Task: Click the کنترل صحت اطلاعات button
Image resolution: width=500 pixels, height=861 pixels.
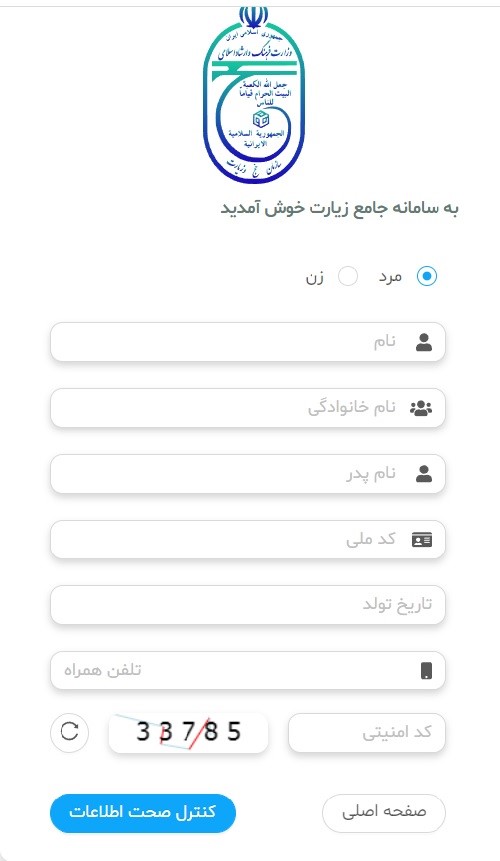Action: (x=143, y=813)
